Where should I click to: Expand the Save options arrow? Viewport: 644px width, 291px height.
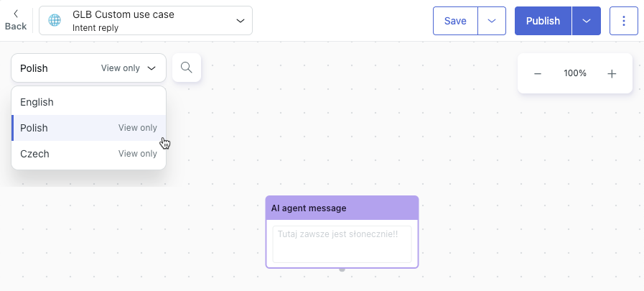[492, 21]
